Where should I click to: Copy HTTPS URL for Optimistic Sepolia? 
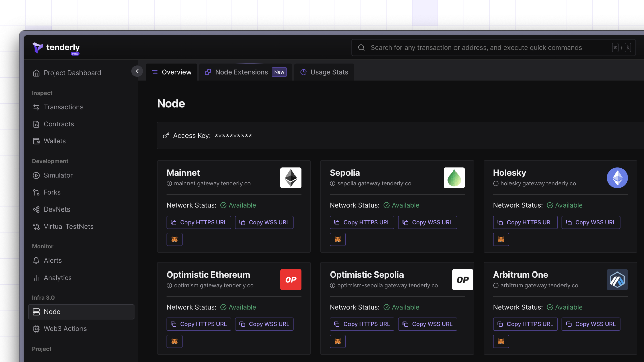click(x=362, y=324)
